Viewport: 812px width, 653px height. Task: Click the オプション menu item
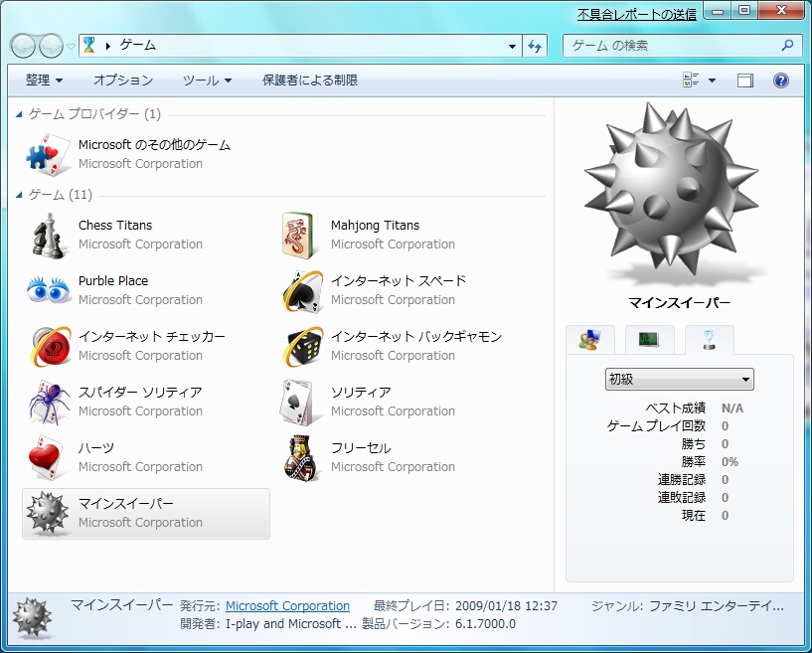122,81
